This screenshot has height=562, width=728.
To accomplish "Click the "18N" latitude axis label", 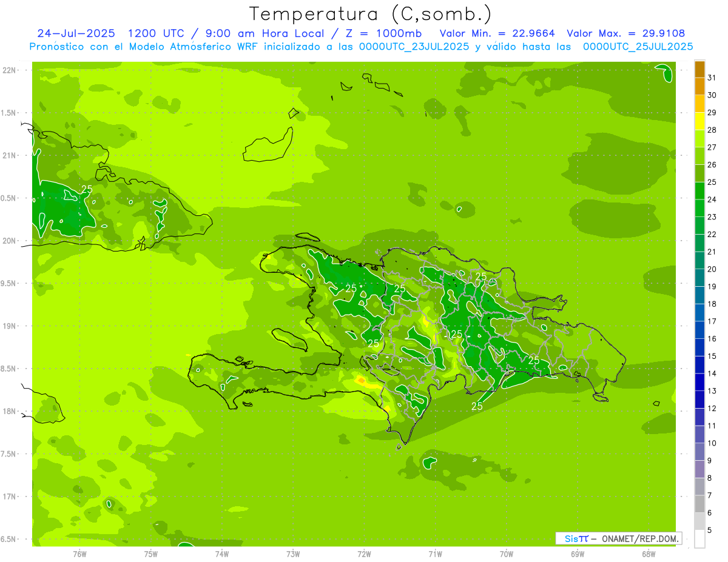I will tap(10, 411).
